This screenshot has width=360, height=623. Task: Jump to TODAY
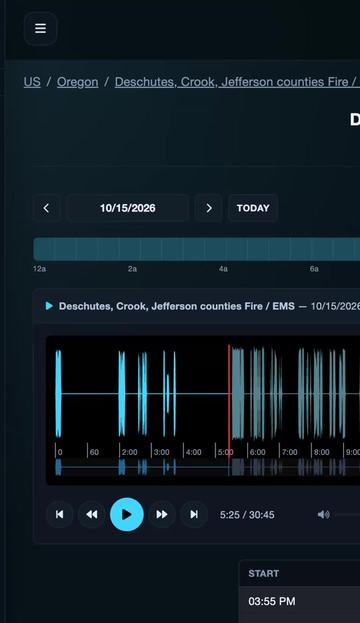coord(253,208)
